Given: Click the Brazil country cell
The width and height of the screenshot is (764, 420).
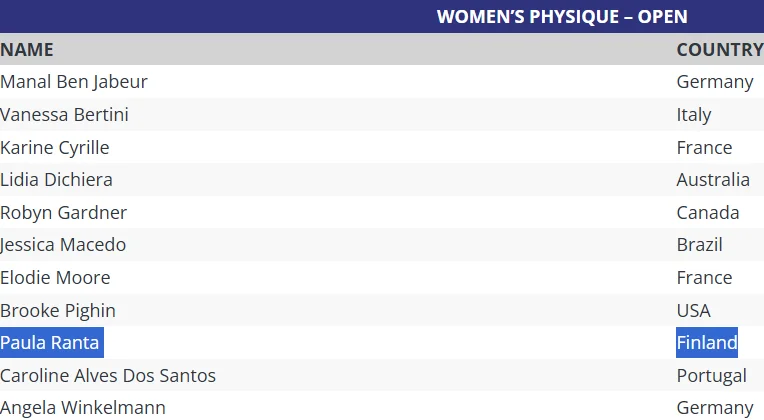Looking at the screenshot, I should click(699, 245).
